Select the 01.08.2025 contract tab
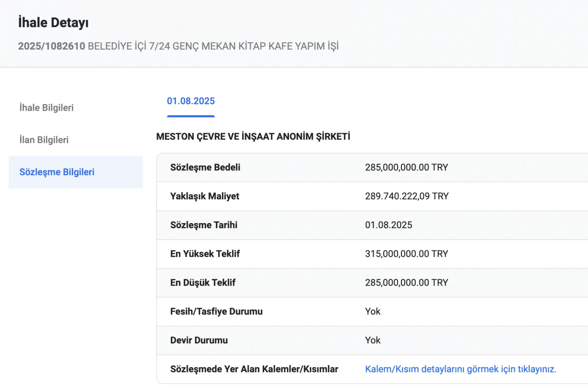Image resolution: width=588 pixels, height=388 pixels. (191, 101)
